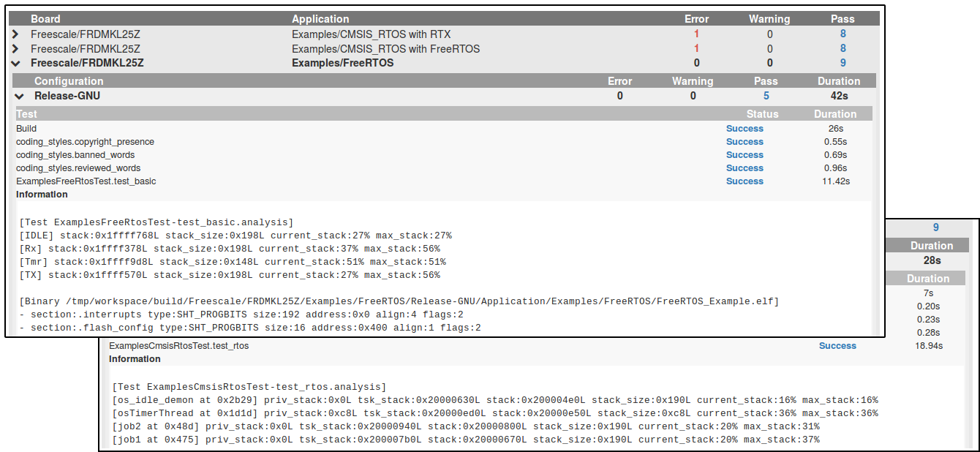The width and height of the screenshot is (980, 452).
Task: Click the Board column header
Action: (x=45, y=19)
